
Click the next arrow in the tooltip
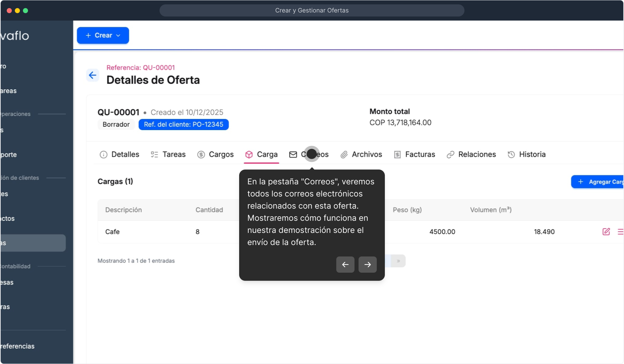367,265
